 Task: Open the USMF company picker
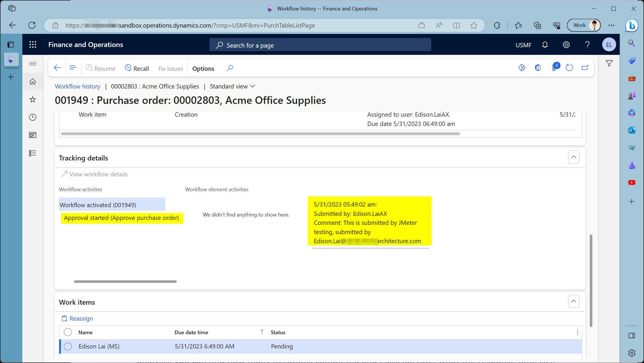click(523, 45)
